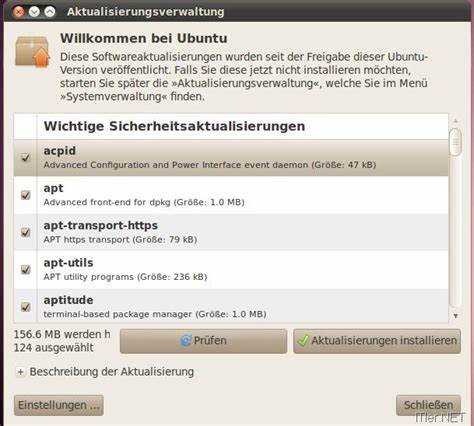Click the update package box icon
474x426 pixels.
32,52
